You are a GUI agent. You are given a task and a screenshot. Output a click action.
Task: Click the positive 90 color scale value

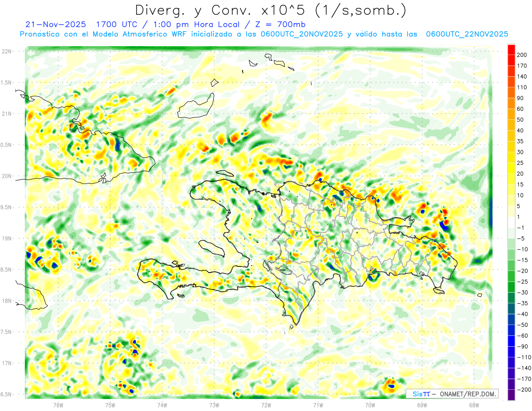point(520,98)
